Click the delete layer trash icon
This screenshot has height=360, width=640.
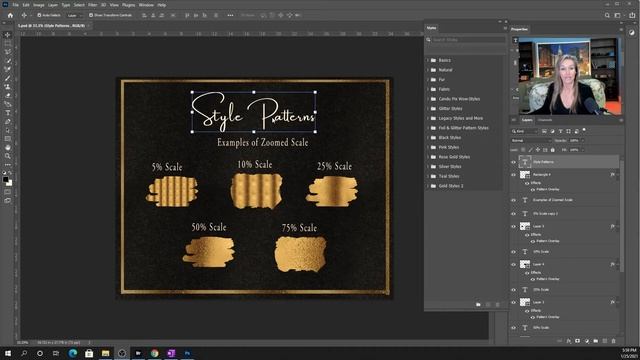[613, 341]
